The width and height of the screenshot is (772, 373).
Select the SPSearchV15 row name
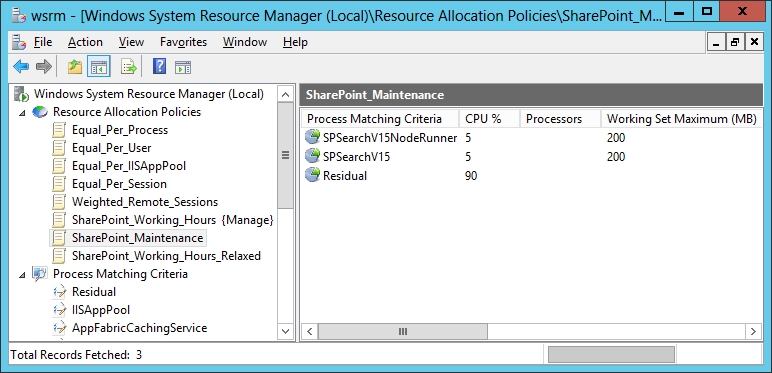pos(356,156)
